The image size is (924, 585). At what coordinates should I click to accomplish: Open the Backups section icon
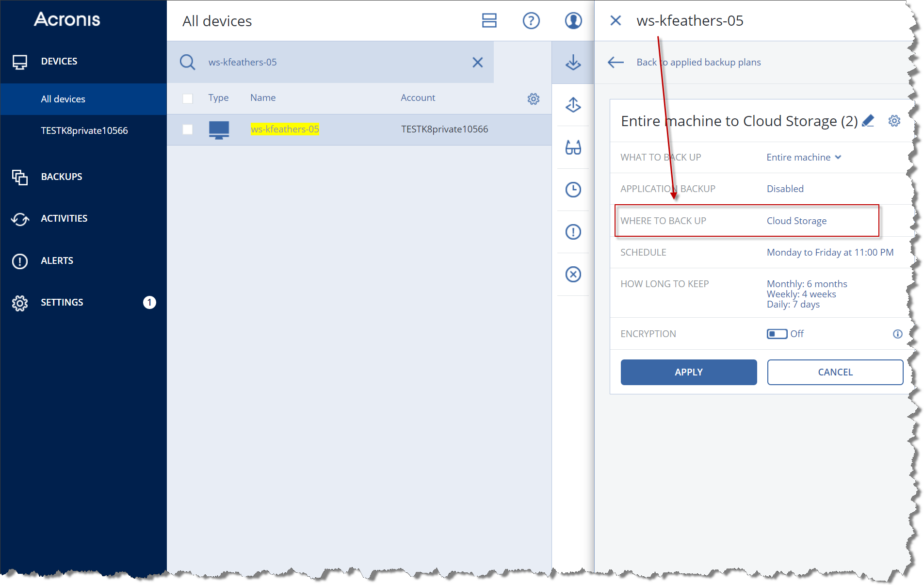pos(20,177)
